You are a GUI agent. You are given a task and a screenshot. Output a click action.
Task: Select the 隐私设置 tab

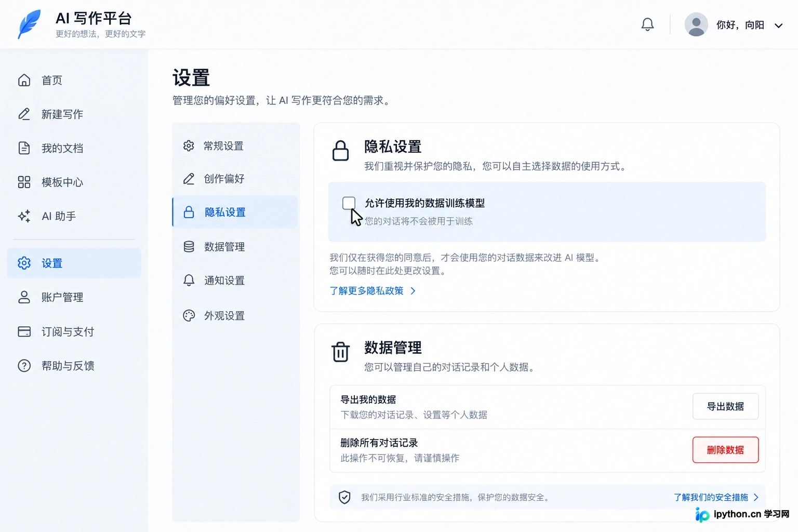pos(235,212)
